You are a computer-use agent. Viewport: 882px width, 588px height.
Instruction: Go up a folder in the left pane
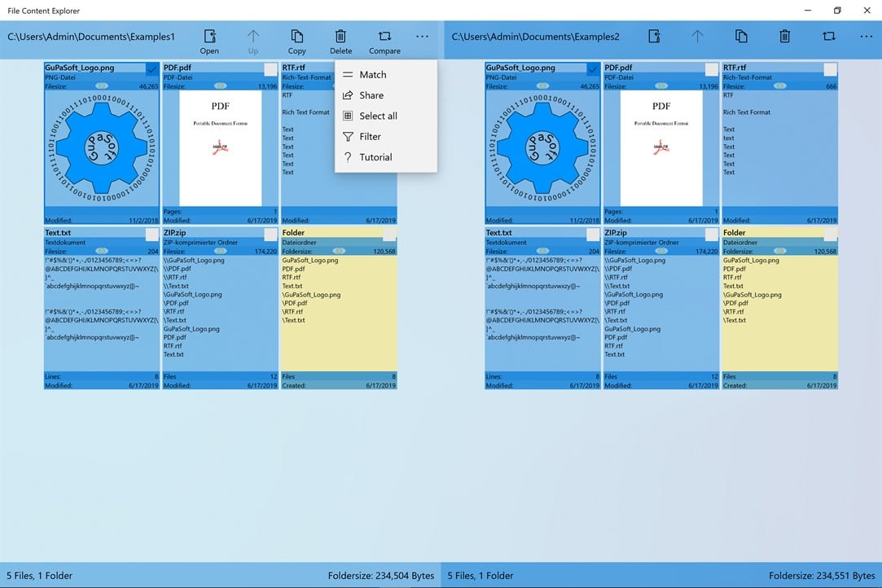(x=253, y=37)
